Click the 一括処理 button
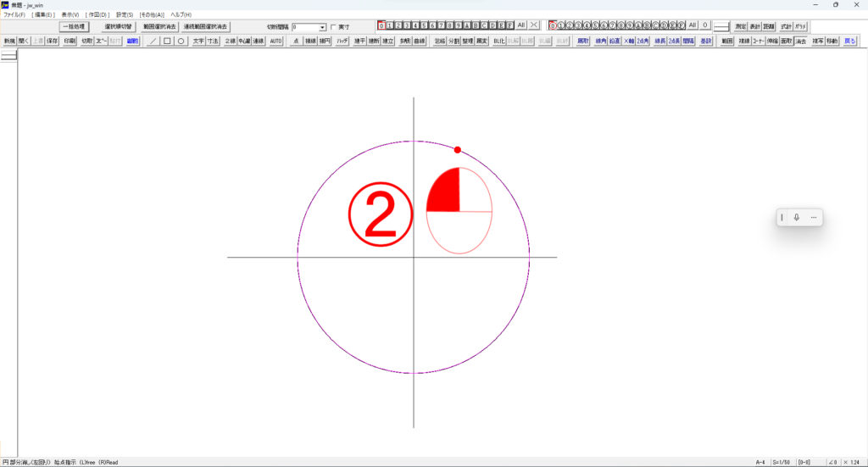The height and width of the screenshot is (467, 868). pyautogui.click(x=74, y=27)
